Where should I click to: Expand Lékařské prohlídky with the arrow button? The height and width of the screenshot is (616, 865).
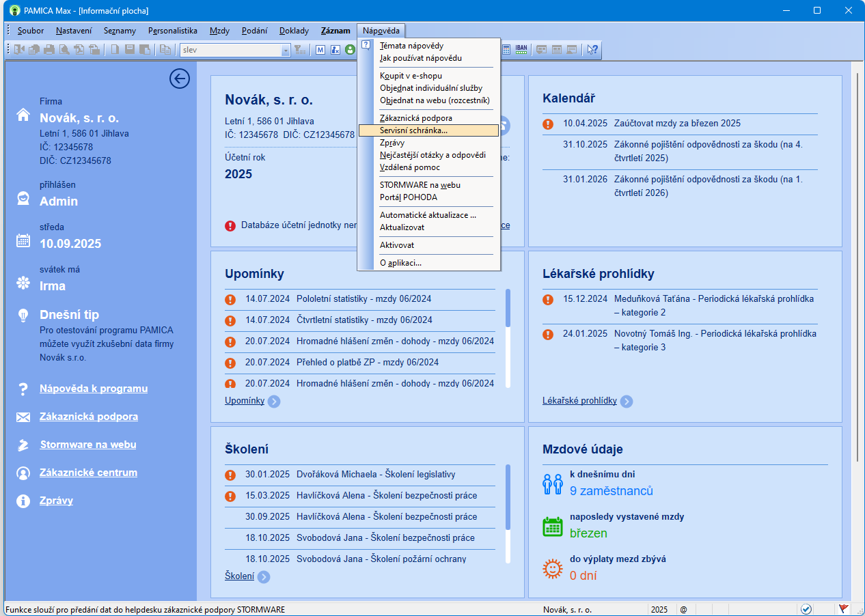(627, 402)
